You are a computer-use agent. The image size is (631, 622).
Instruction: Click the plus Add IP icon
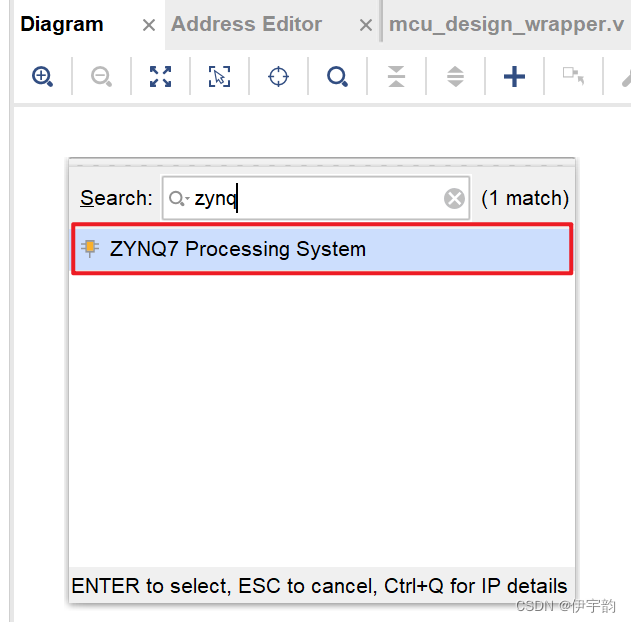pos(514,76)
